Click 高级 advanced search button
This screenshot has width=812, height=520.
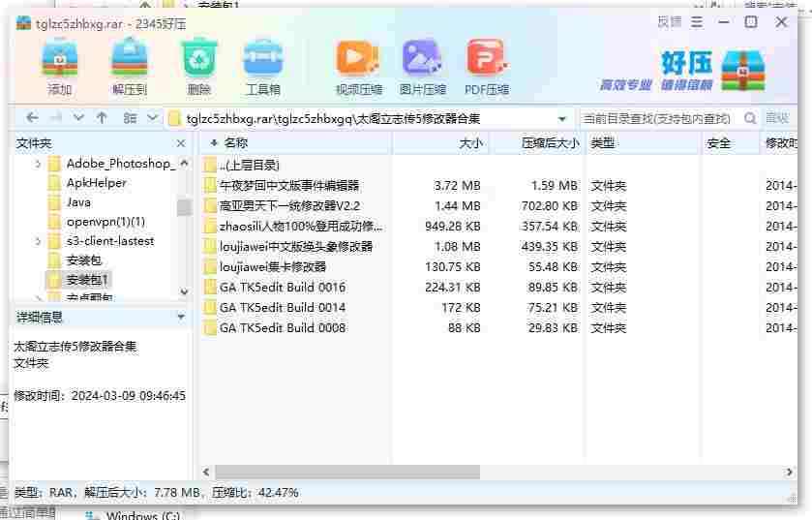point(777,118)
